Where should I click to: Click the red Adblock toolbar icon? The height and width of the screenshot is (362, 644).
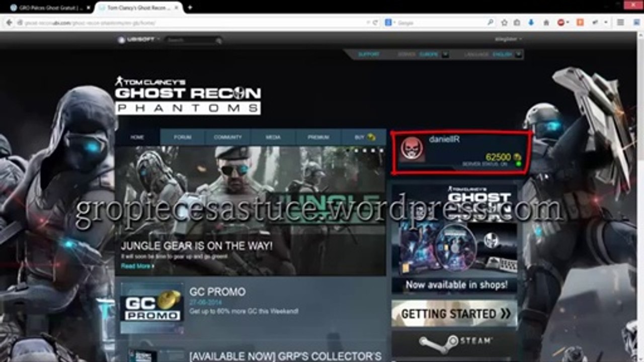[561, 23]
